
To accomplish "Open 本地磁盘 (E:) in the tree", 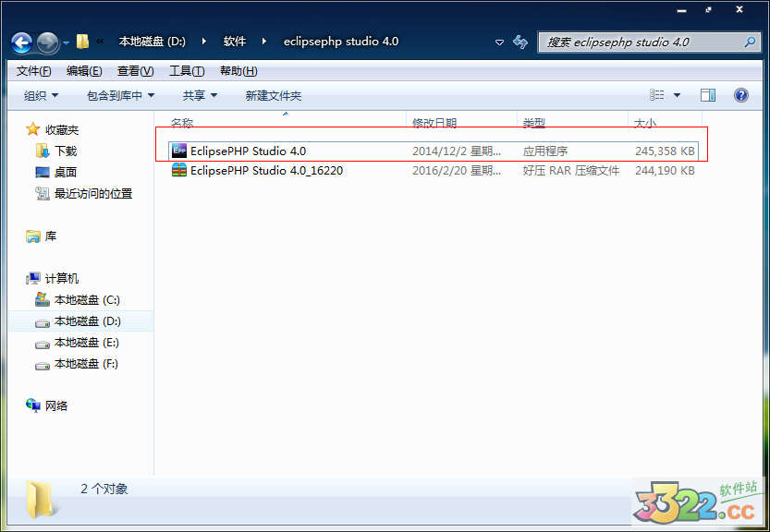I will [87, 343].
